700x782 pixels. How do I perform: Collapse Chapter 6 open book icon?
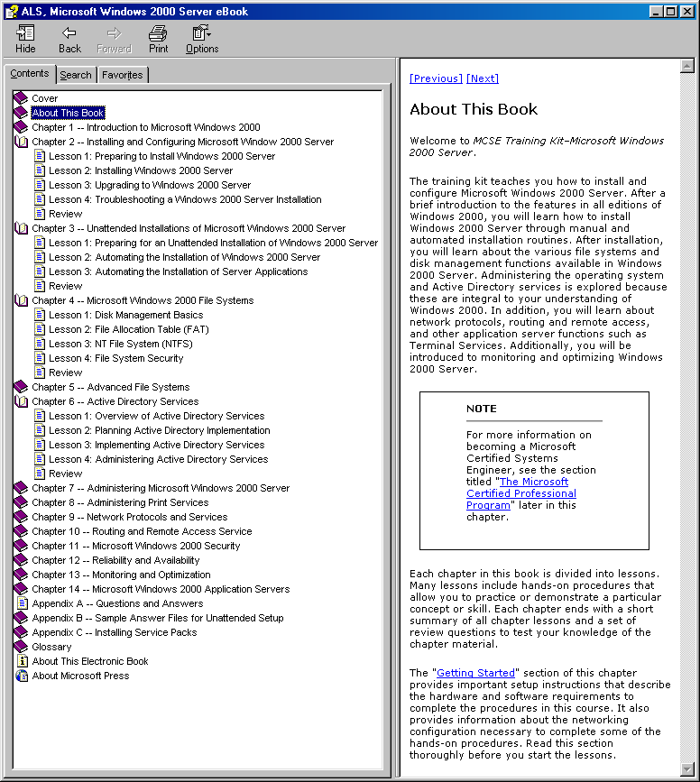21,401
